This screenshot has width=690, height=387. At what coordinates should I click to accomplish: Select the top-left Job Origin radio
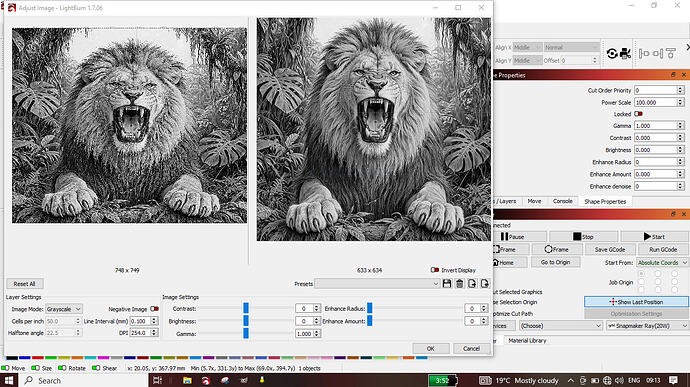641,273
